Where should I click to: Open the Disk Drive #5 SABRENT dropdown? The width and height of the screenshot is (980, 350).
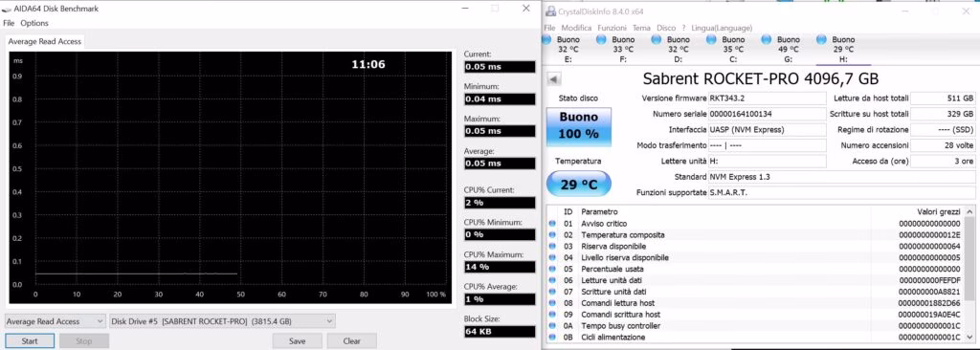[x=222, y=321]
